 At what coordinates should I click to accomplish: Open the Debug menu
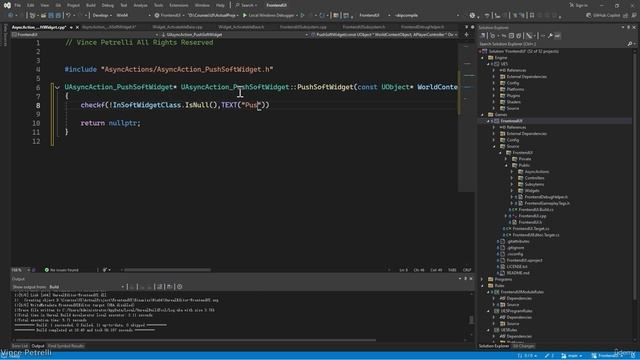click(x=108, y=5)
